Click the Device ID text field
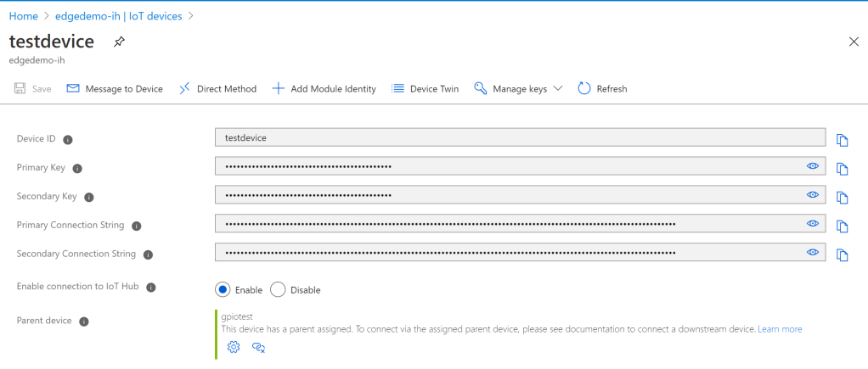The image size is (868, 369). [x=520, y=137]
